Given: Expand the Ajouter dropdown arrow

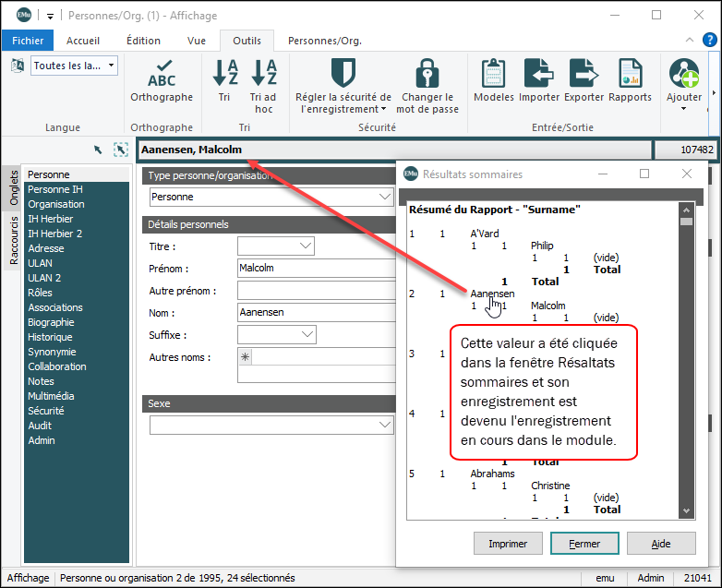Looking at the screenshot, I should pyautogui.click(x=684, y=109).
